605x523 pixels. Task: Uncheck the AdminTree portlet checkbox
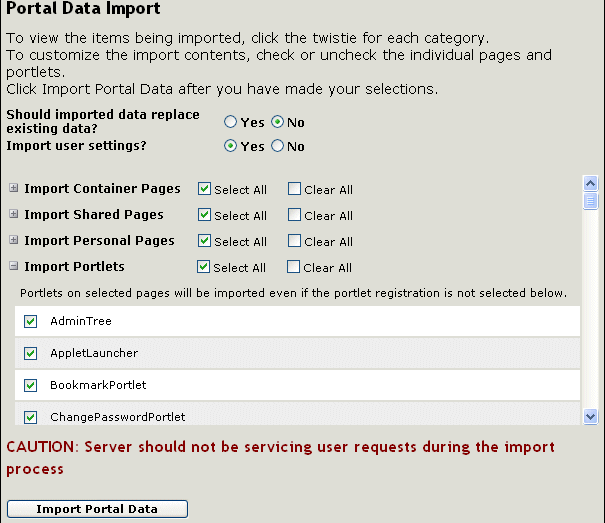point(30,321)
